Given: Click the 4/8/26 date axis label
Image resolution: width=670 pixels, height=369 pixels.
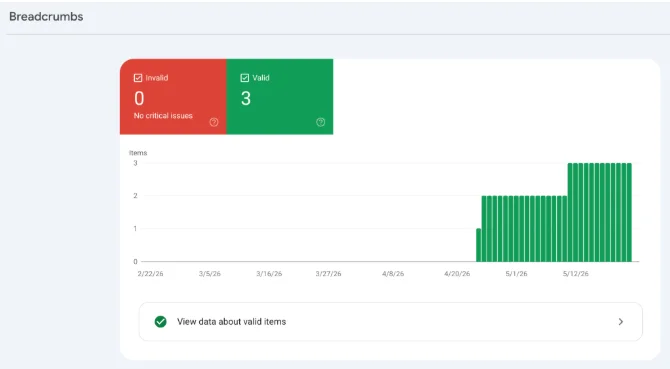Looking at the screenshot, I should point(393,274).
